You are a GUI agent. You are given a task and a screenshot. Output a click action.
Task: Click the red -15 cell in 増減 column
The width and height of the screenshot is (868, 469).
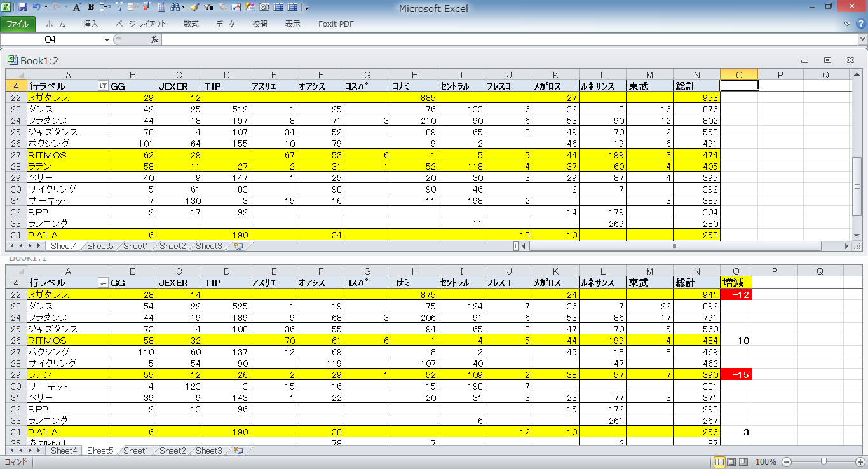pos(736,375)
